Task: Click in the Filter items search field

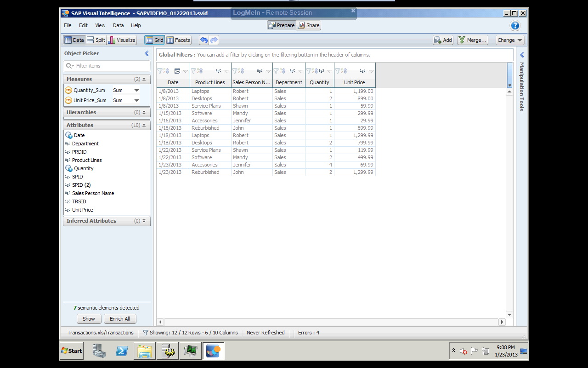Action: point(107,66)
